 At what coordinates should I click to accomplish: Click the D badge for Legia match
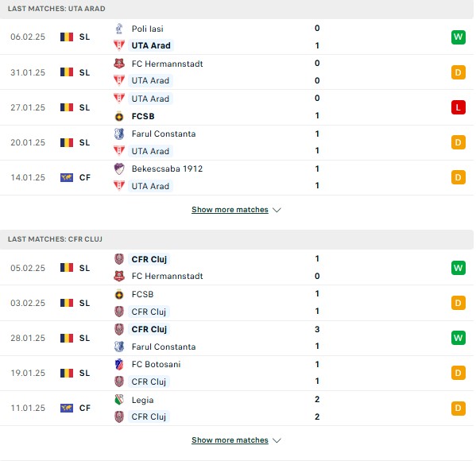458,408
